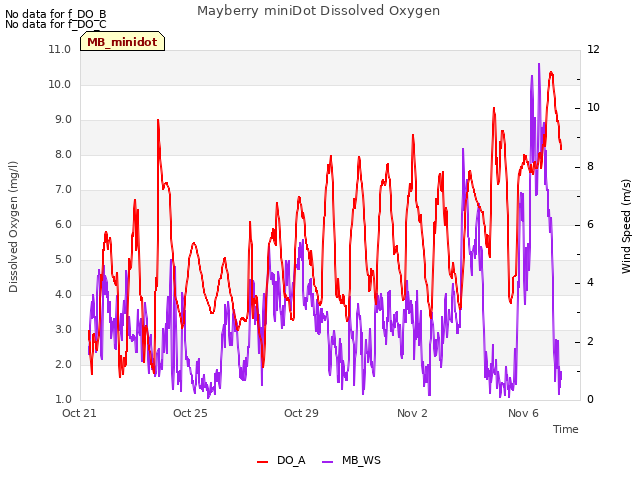Click the 'No data for f_DO_B' message
Viewport: 640px width, 480px height.
pyautogui.click(x=56, y=14)
